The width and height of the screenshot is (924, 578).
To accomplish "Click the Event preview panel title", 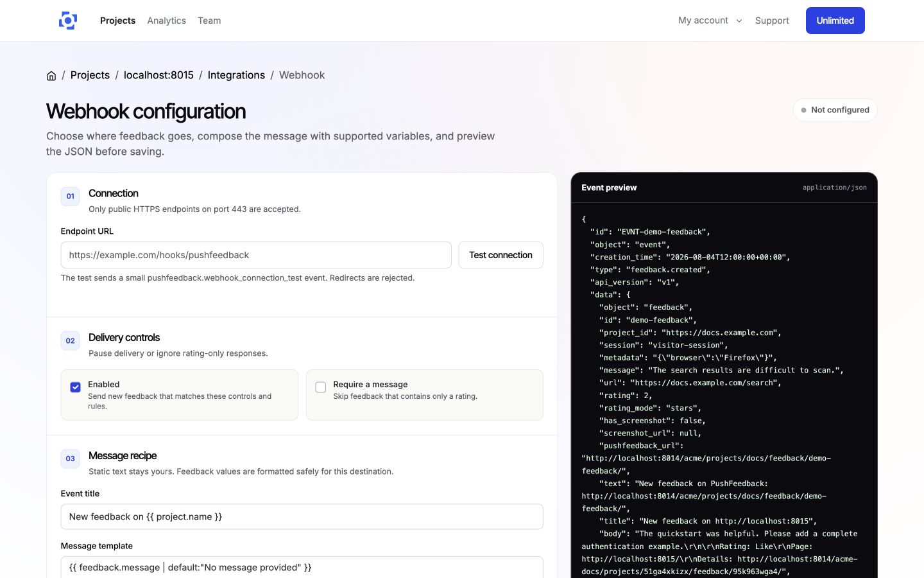I will click(609, 188).
